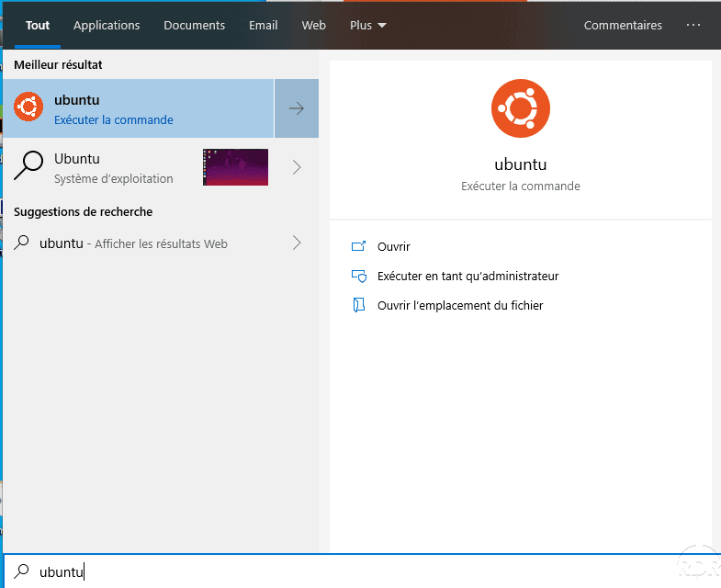721x588 pixels.
Task: Click the magnifier icon beside Ubuntu Système d'exploitation
Action: point(28,165)
